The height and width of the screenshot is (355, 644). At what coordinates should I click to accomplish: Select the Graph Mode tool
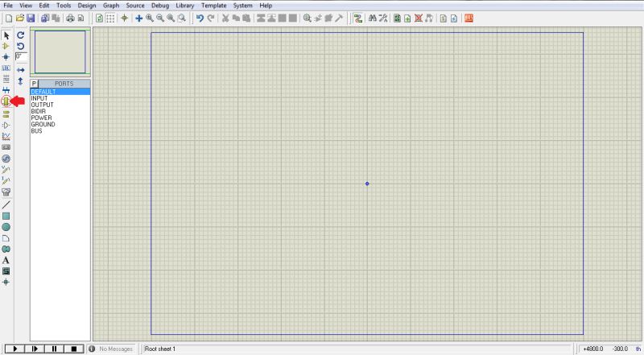(x=6, y=136)
